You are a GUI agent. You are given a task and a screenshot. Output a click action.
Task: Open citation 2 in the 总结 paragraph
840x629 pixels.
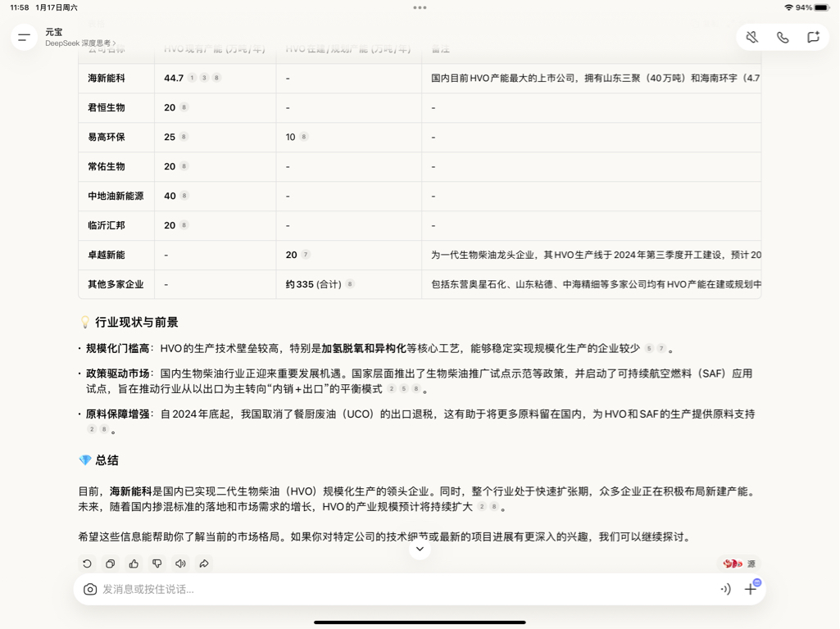point(482,506)
